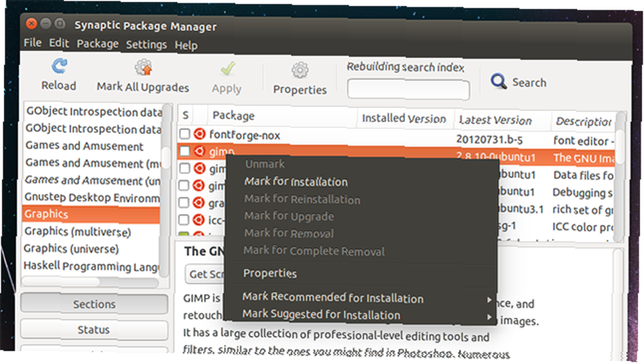Sort by the S status column header
The width and height of the screenshot is (644, 363).
(185, 115)
